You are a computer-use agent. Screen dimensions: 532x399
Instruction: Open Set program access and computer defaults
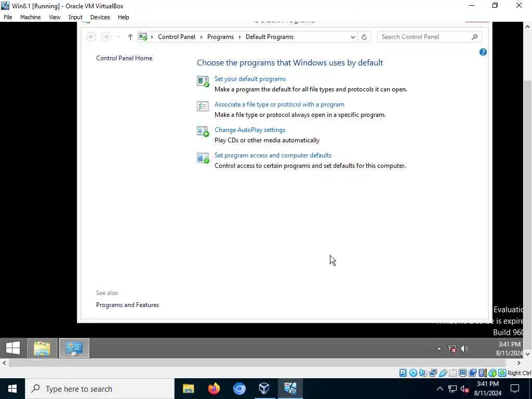click(273, 155)
